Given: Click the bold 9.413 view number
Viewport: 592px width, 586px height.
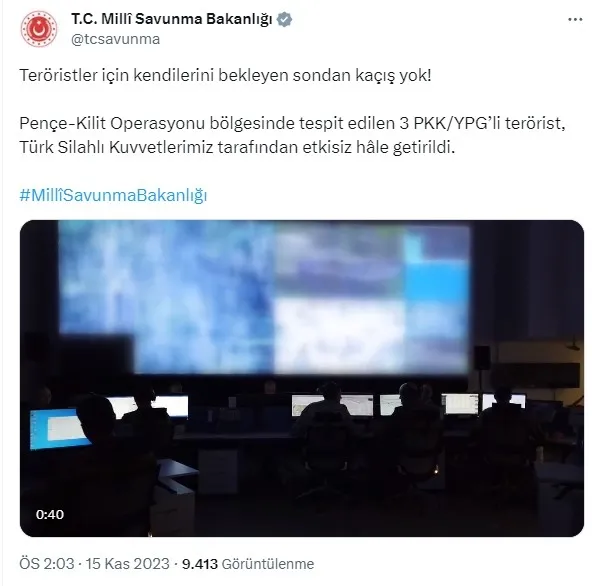Looking at the screenshot, I should pos(200,564).
